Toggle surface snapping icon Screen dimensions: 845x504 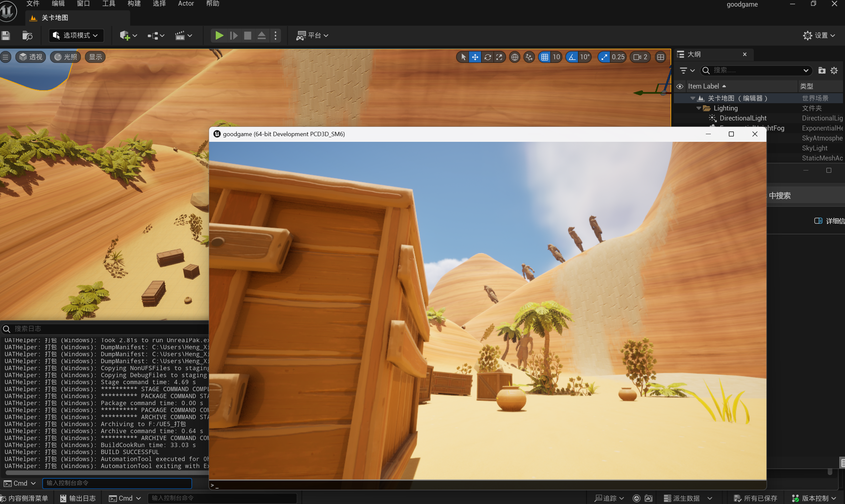pos(529,57)
